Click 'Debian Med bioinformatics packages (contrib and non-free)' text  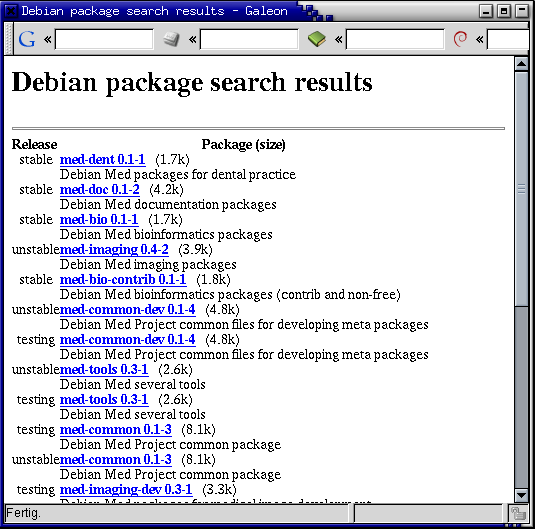tap(230, 295)
